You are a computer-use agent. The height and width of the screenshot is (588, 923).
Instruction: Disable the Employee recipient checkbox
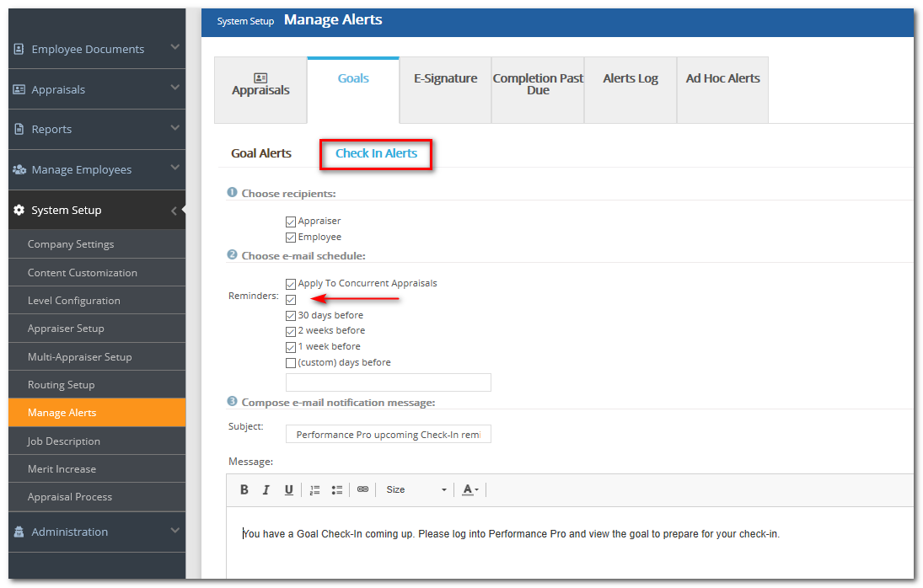pos(291,237)
